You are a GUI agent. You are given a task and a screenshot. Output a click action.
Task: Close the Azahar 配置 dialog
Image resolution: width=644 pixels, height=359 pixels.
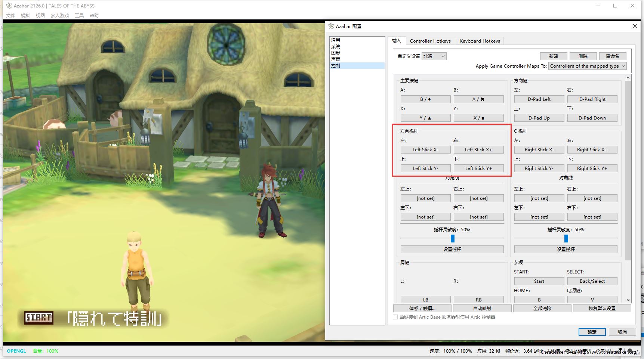(x=635, y=26)
